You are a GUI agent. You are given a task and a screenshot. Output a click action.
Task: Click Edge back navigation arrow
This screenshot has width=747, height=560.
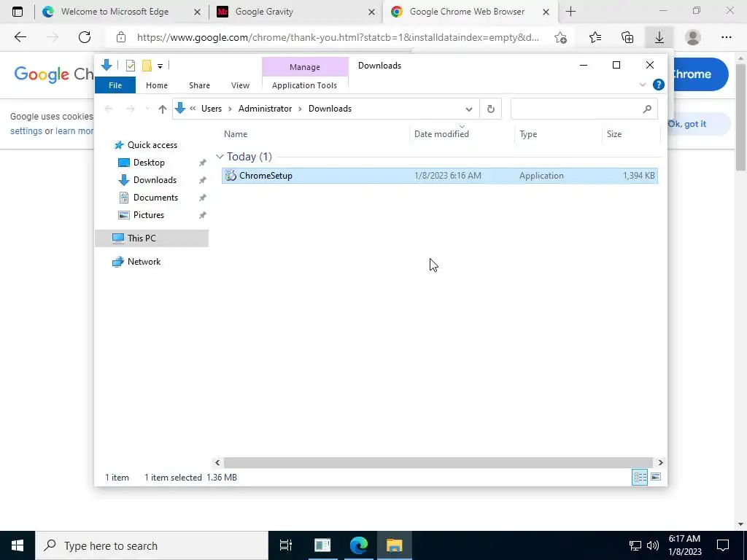pos(20,37)
